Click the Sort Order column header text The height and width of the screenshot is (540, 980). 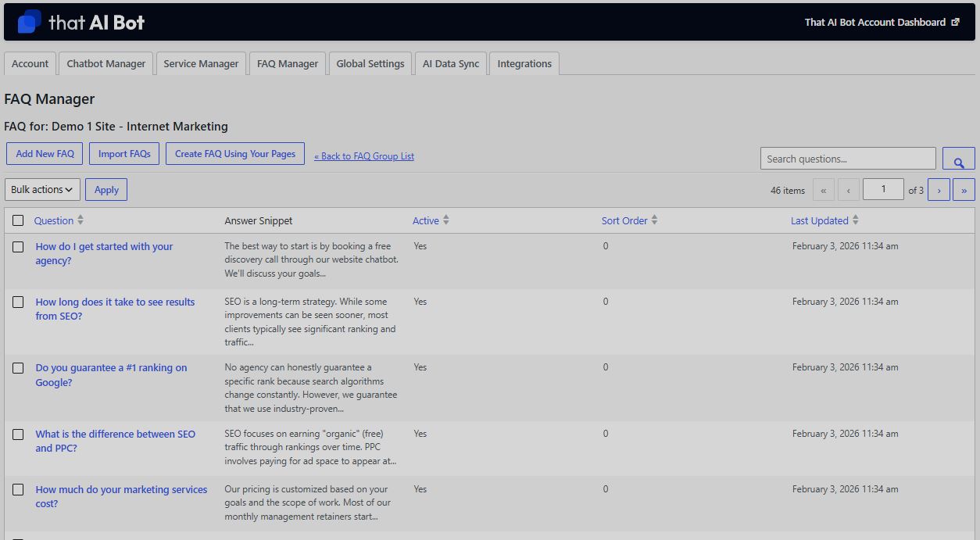[x=624, y=221]
